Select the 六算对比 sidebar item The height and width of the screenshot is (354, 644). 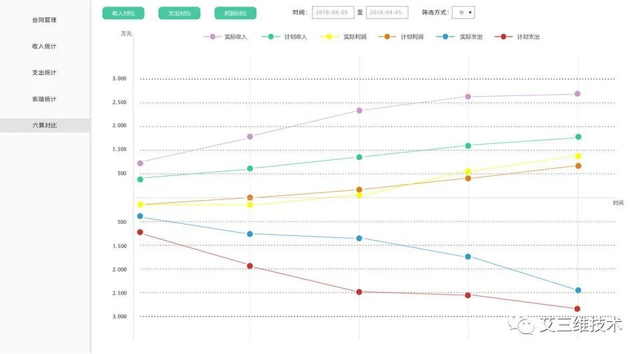pos(45,125)
